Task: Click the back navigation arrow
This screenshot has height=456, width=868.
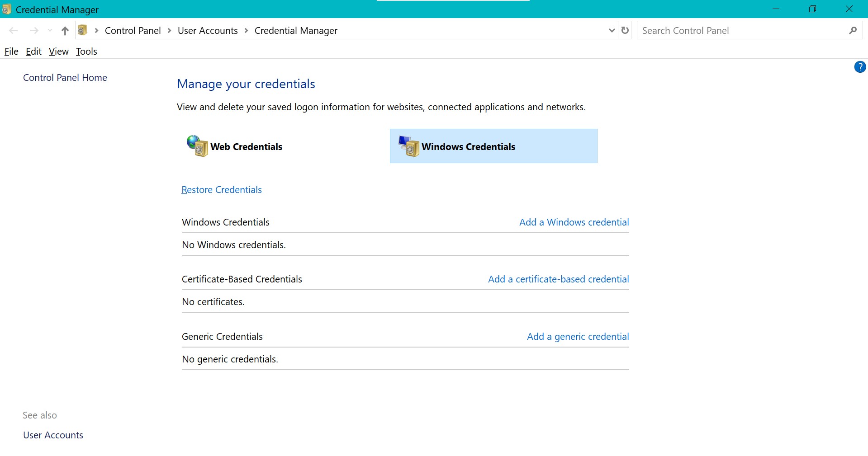Action: 14,31
